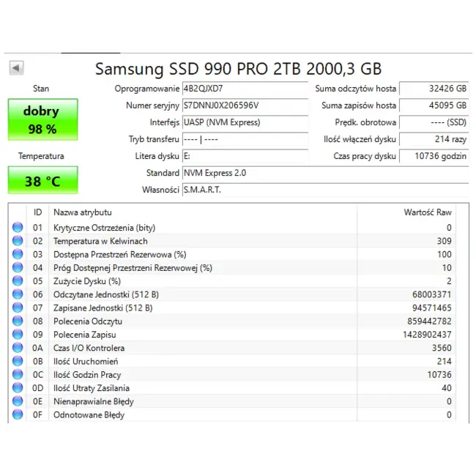
Task: Click the status icon for Nienaprawialne Błędy
Action: coord(18,401)
